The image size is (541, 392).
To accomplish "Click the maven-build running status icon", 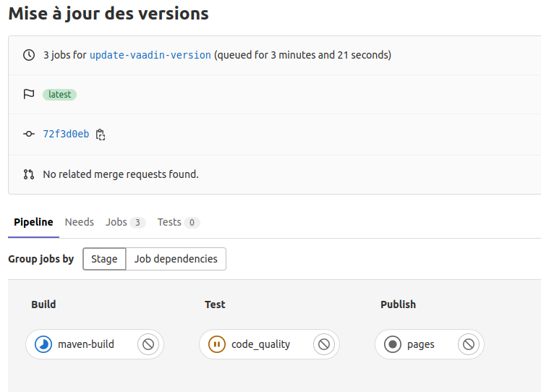I will click(x=43, y=344).
